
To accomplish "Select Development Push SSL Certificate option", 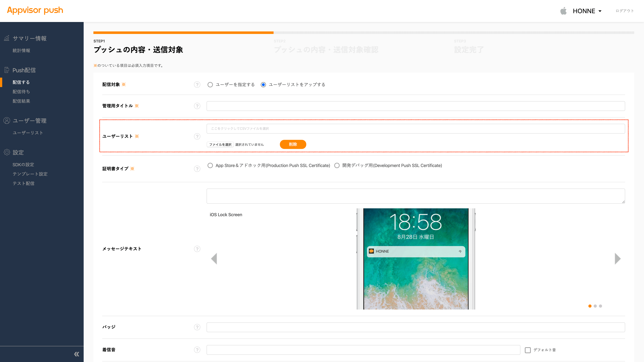I will (x=337, y=165).
